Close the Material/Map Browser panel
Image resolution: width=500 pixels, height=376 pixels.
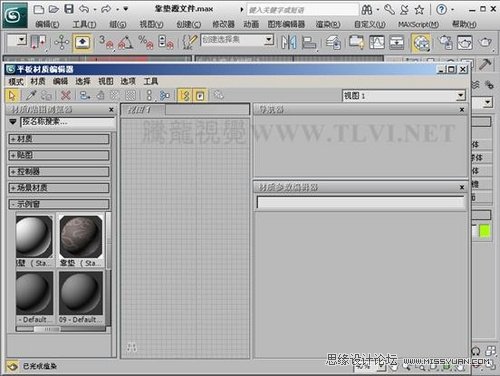(111, 110)
